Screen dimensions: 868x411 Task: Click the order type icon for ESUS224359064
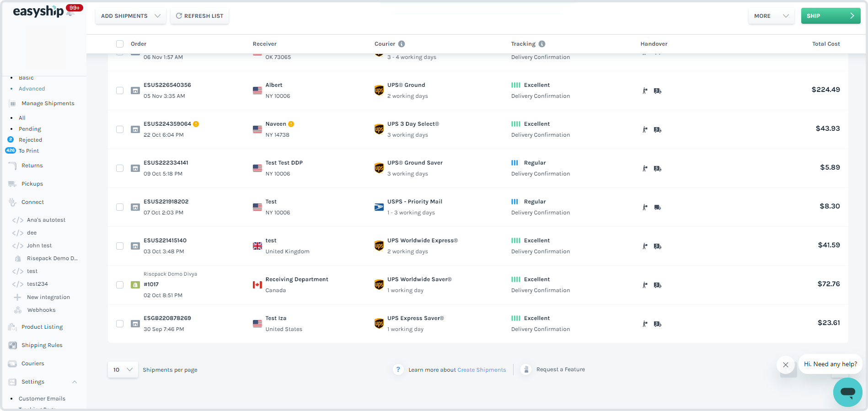coord(135,129)
